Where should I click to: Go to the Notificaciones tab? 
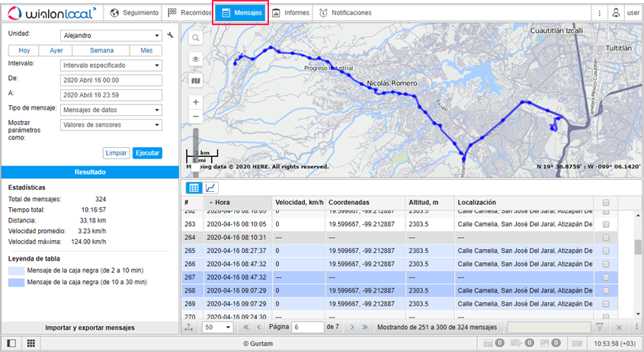point(345,13)
